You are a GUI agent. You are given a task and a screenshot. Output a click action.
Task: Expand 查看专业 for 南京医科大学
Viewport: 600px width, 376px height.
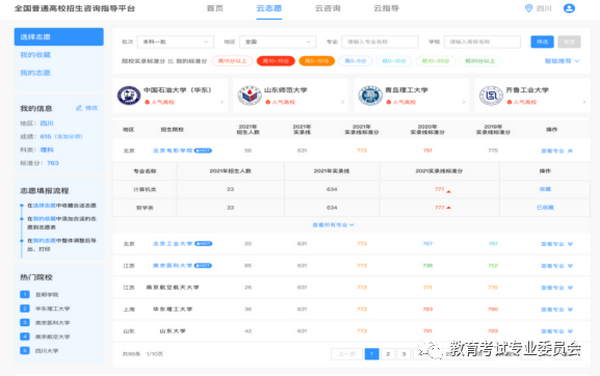pyautogui.click(x=557, y=266)
